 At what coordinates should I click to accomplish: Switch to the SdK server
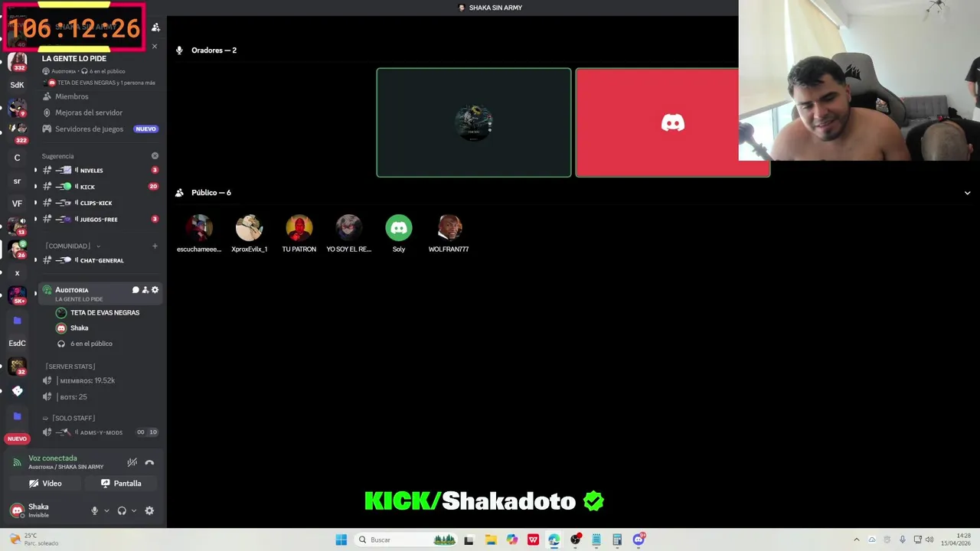[17, 85]
